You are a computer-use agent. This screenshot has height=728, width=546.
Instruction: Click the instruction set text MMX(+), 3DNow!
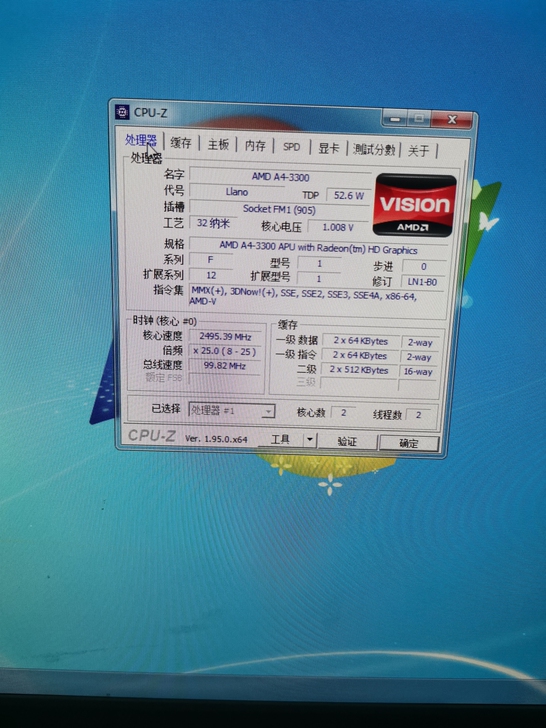(x=304, y=296)
